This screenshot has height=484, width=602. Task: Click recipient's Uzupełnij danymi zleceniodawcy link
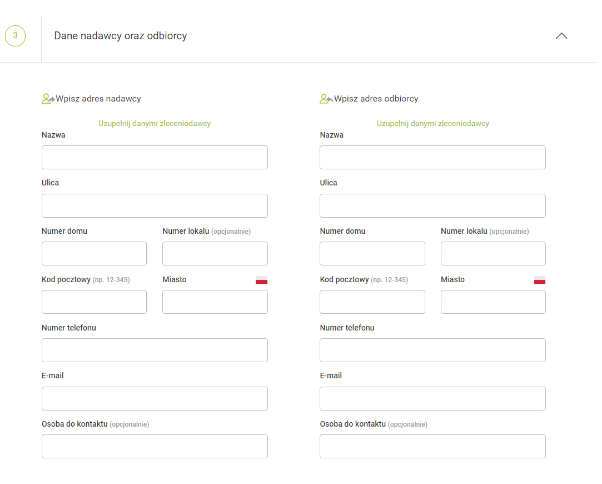pyautogui.click(x=432, y=123)
